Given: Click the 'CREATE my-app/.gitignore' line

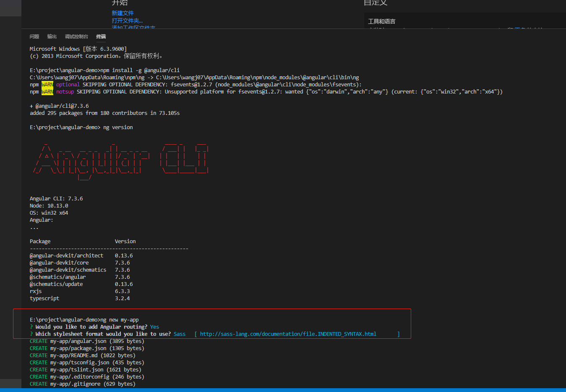Looking at the screenshot, I should [x=83, y=384].
